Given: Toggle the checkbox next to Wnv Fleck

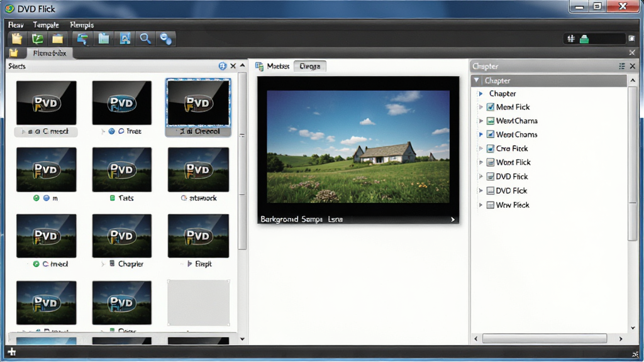Looking at the screenshot, I should [491, 205].
